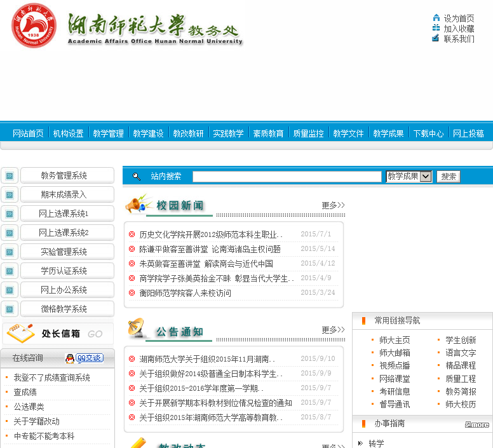This screenshot has width=493, height=448.
Task: Open the 微格教学系统 button
Action: tap(67, 309)
